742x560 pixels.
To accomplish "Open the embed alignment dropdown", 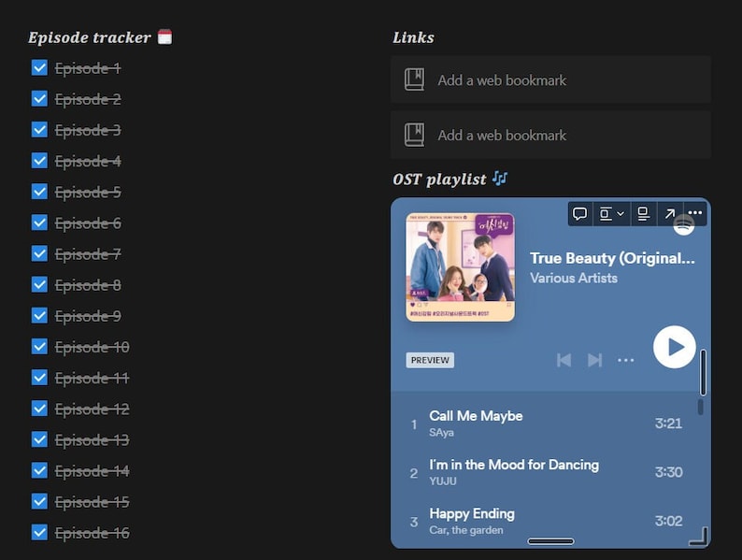I will (611, 213).
